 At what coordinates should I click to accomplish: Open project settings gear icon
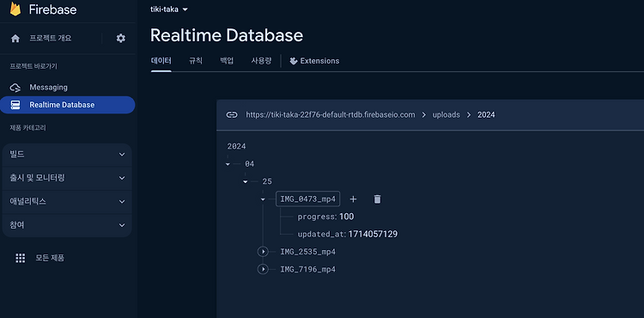[x=121, y=38]
